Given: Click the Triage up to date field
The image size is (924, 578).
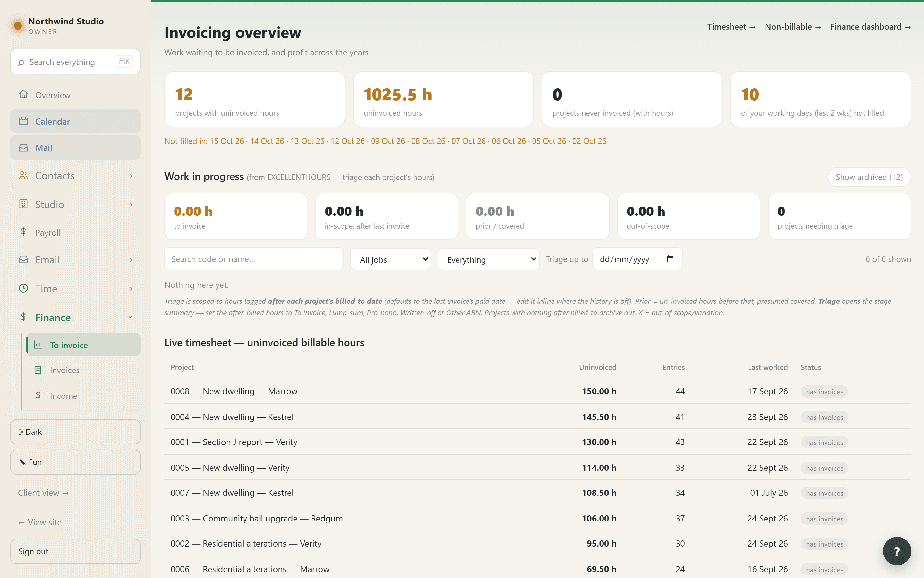Looking at the screenshot, I should 637,259.
